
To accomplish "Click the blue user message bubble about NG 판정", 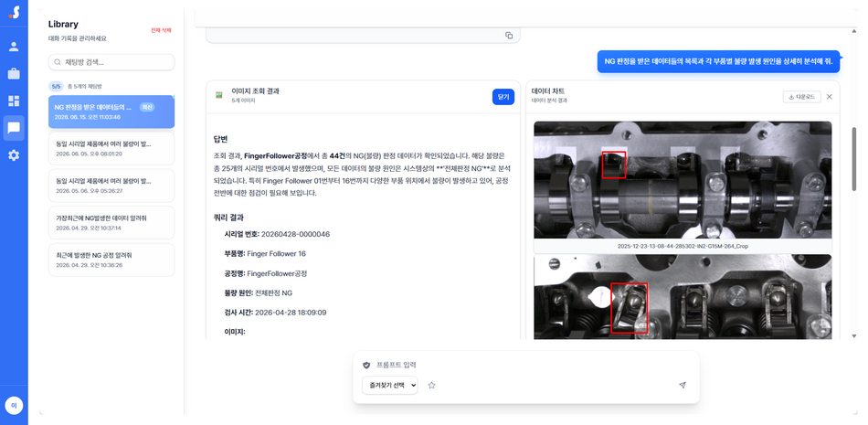I will tap(718, 62).
